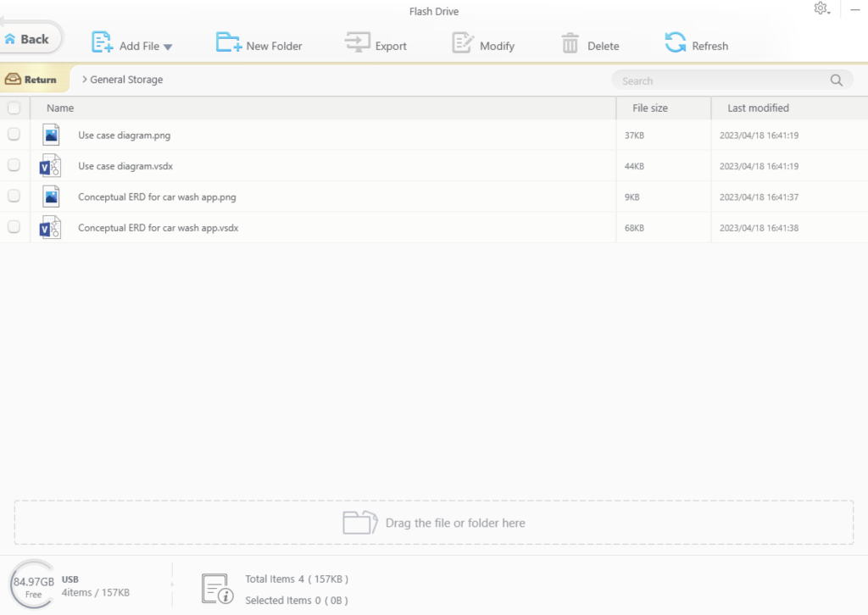
Task: Check the box for Conceptual ERD car wash app.vsdx
Action: [x=14, y=227]
